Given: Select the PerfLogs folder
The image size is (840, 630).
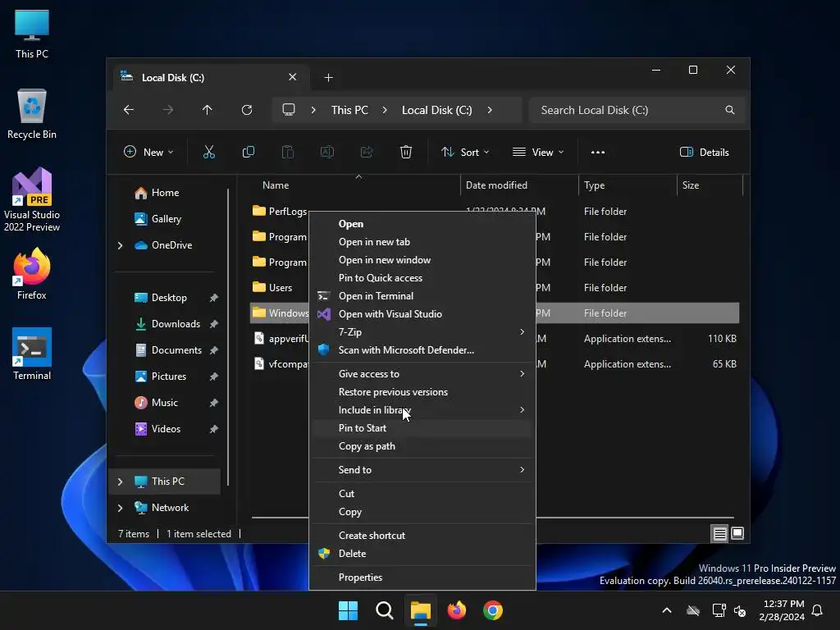Looking at the screenshot, I should [x=279, y=212].
